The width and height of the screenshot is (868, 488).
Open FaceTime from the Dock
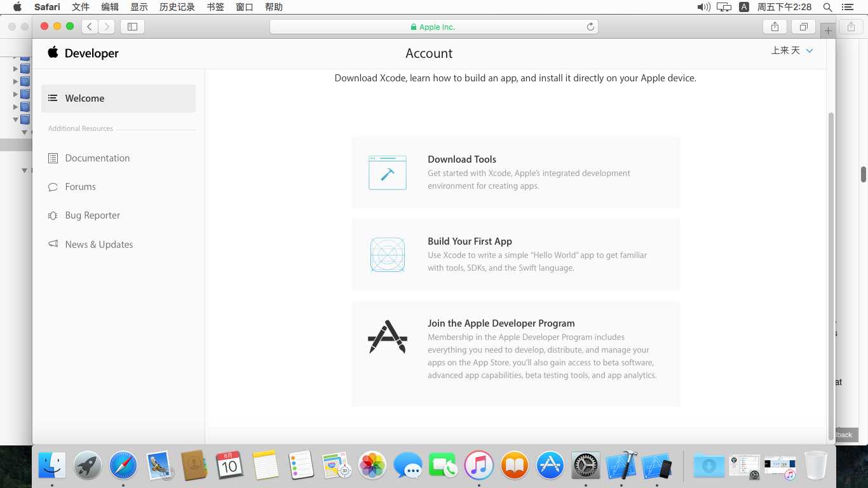point(444,466)
